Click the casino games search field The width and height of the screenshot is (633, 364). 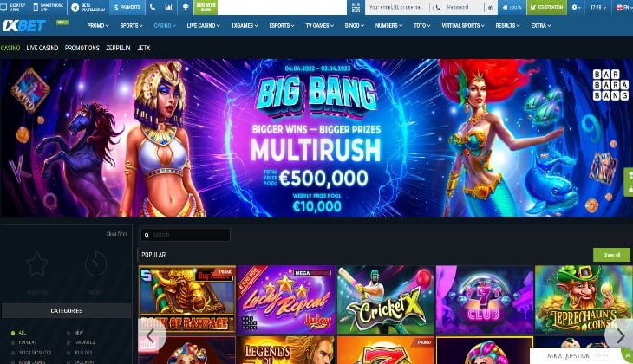(x=186, y=235)
